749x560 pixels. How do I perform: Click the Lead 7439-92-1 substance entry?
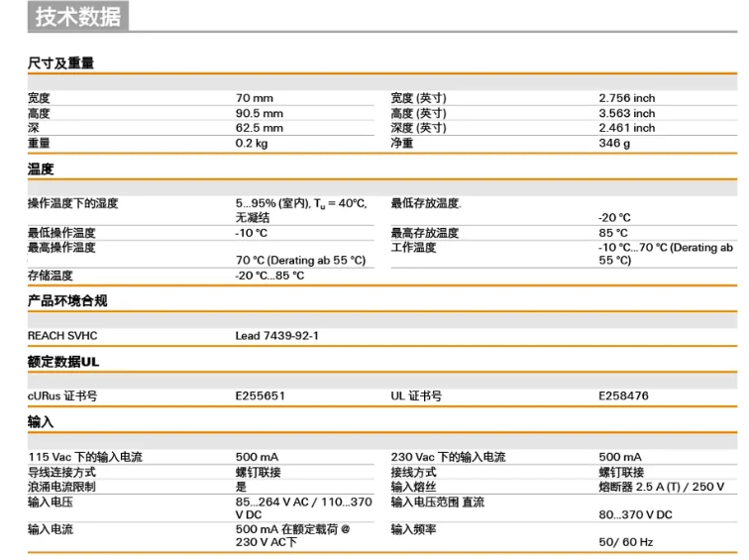point(277,336)
